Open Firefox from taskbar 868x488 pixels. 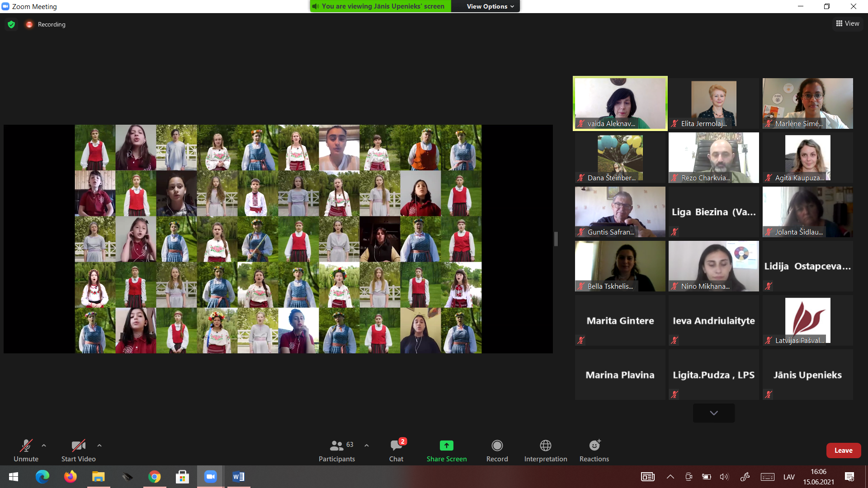tap(71, 477)
